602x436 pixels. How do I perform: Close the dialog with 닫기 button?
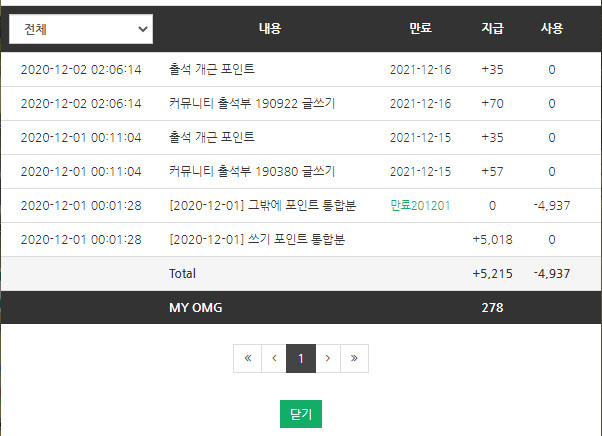point(301,414)
